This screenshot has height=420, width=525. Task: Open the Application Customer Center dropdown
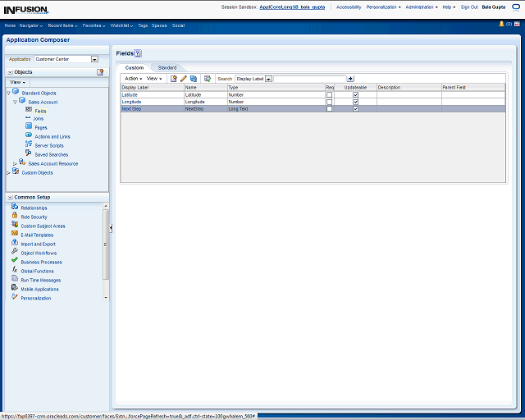[x=94, y=59]
